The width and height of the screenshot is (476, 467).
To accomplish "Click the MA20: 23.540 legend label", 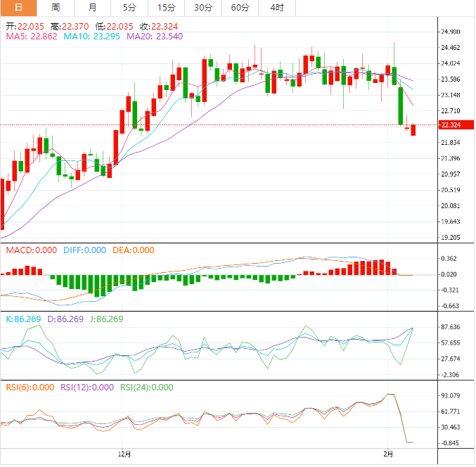I will pos(155,37).
